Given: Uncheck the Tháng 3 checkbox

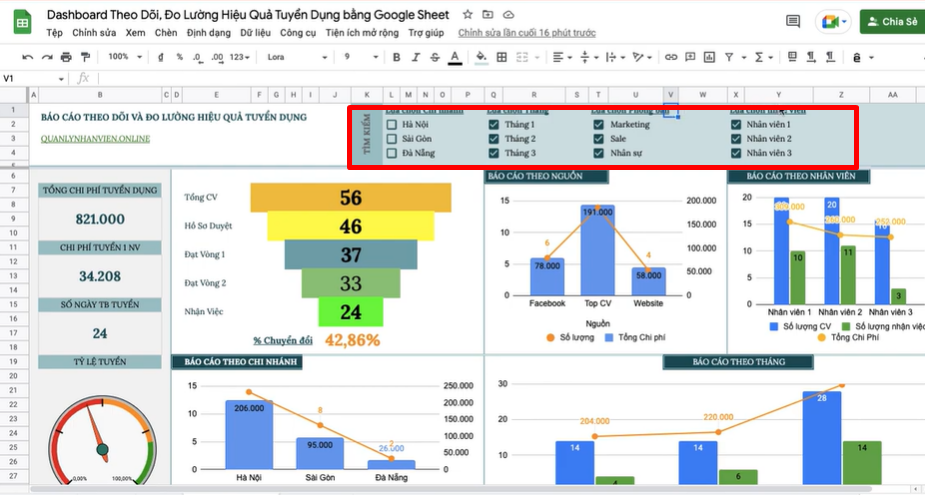Looking at the screenshot, I should pyautogui.click(x=494, y=153).
